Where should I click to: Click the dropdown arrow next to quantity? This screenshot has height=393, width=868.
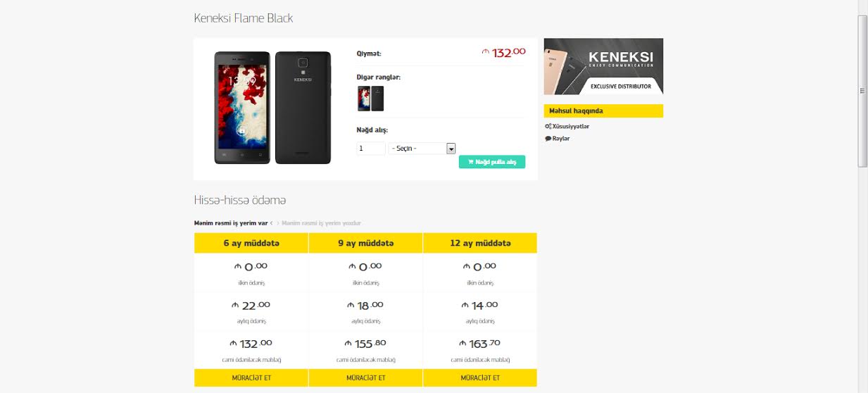click(451, 149)
